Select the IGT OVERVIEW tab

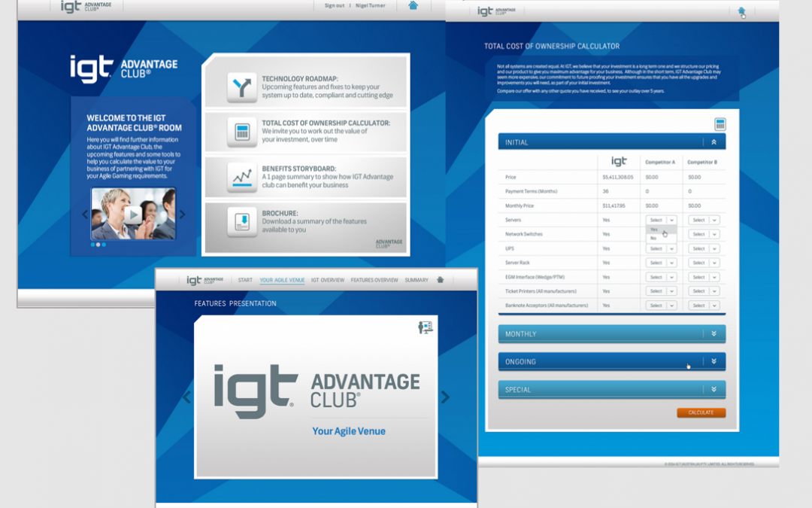point(327,280)
